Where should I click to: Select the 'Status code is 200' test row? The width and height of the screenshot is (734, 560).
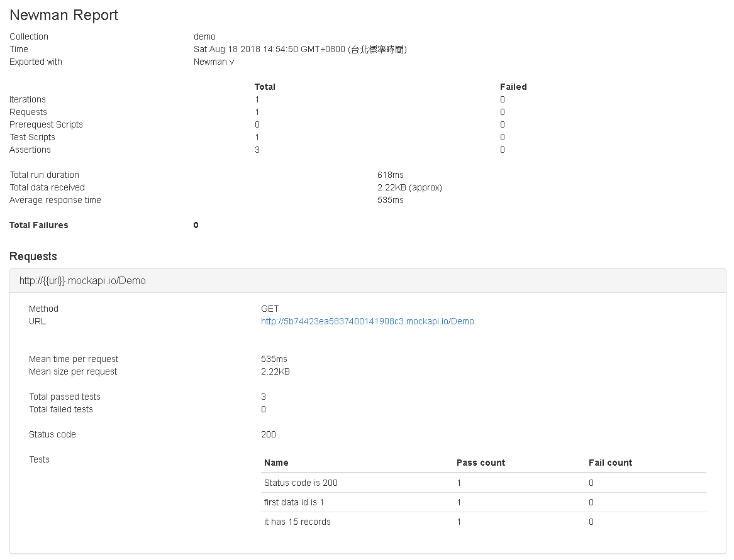[x=484, y=483]
